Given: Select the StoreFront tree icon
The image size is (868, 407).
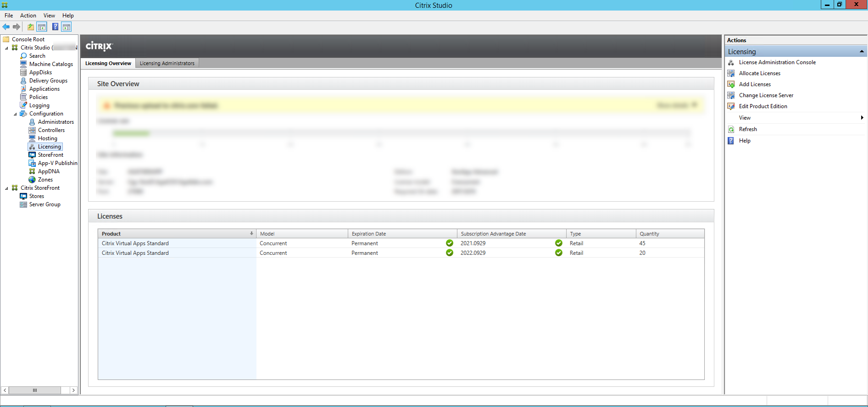Looking at the screenshot, I should 32,155.
